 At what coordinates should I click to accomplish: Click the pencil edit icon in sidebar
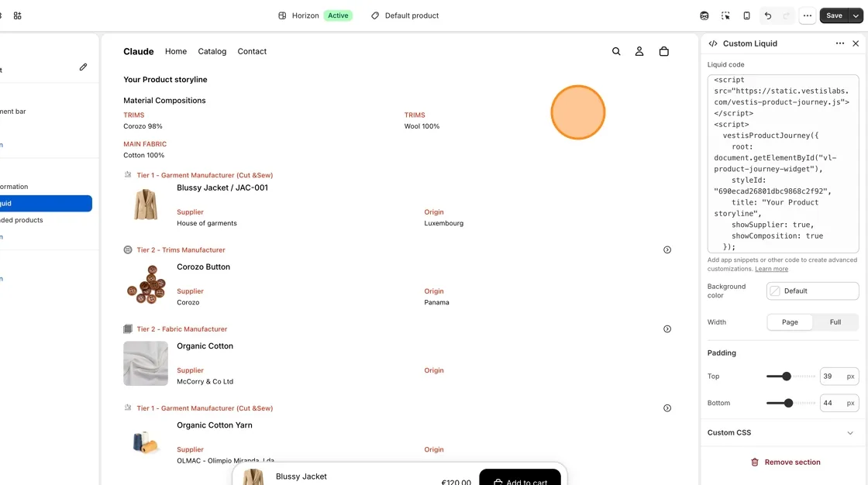tap(83, 67)
